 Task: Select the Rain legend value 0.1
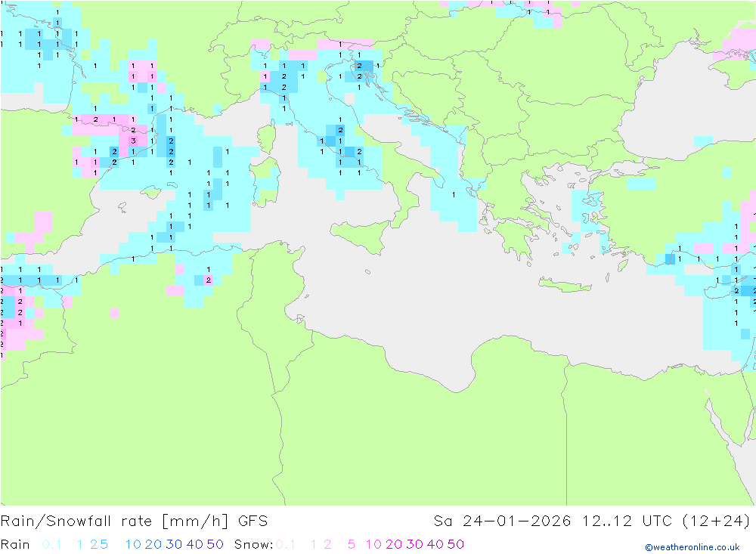[51, 544]
